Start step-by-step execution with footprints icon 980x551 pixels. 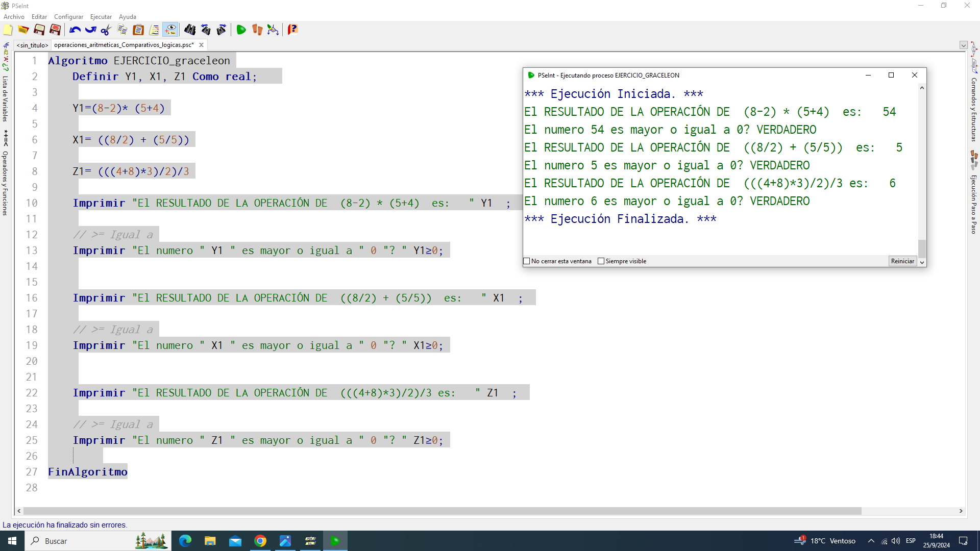(x=257, y=30)
